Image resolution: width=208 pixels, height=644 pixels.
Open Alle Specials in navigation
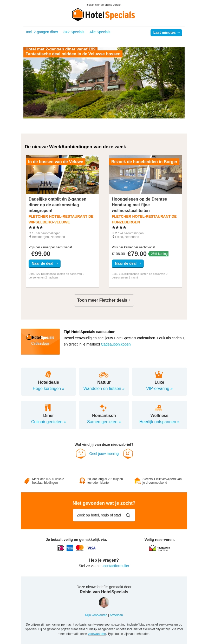[100, 32]
